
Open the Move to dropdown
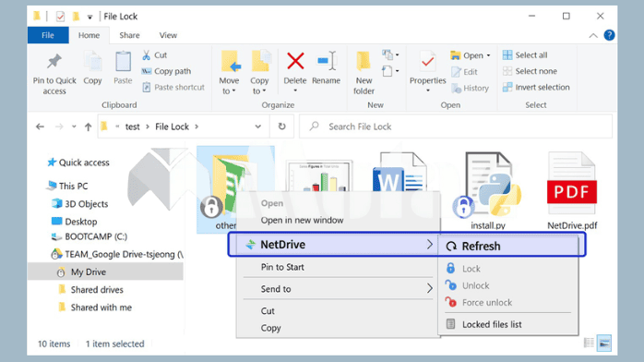point(229,86)
